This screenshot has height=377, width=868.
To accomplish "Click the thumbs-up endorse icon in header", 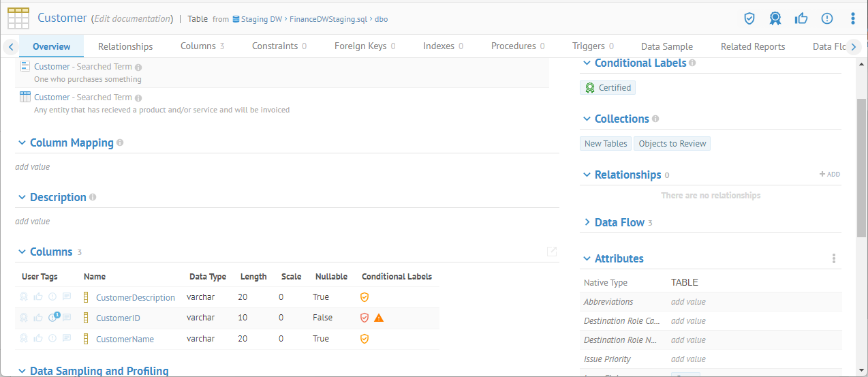I will tap(801, 18).
